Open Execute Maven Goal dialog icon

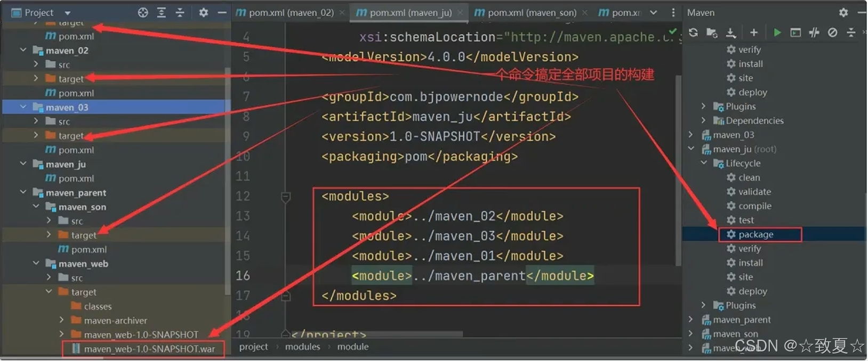pyautogui.click(x=795, y=32)
